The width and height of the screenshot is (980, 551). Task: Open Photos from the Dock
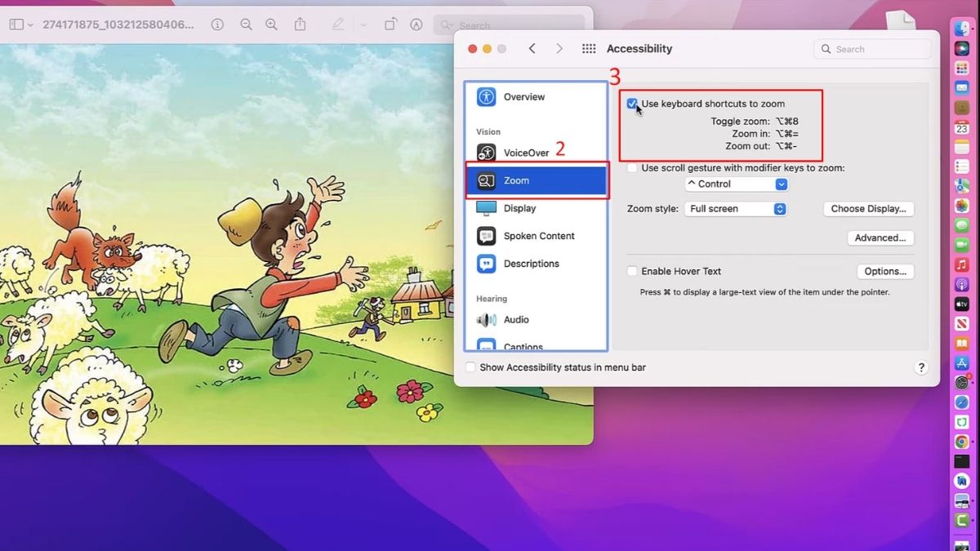[962, 206]
